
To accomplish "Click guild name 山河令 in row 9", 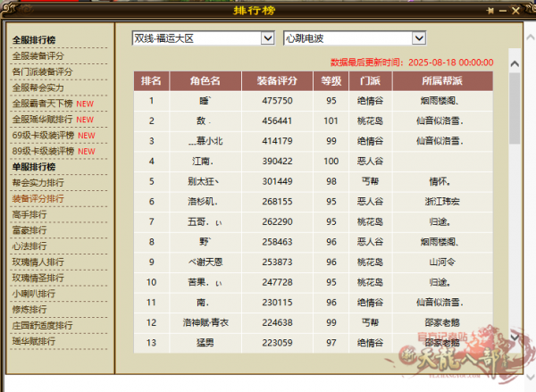I will coord(442,263).
